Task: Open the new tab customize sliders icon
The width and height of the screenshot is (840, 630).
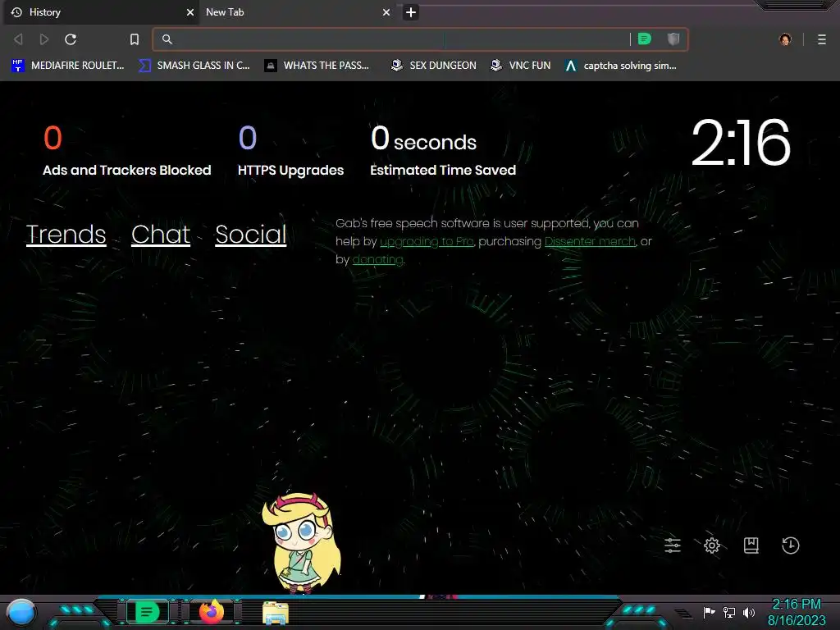Action: [x=673, y=546]
